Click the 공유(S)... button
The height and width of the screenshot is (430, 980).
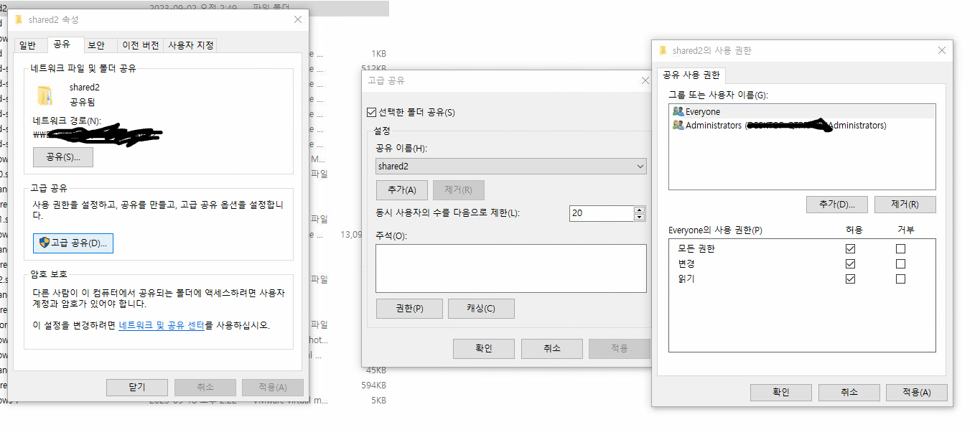point(63,156)
